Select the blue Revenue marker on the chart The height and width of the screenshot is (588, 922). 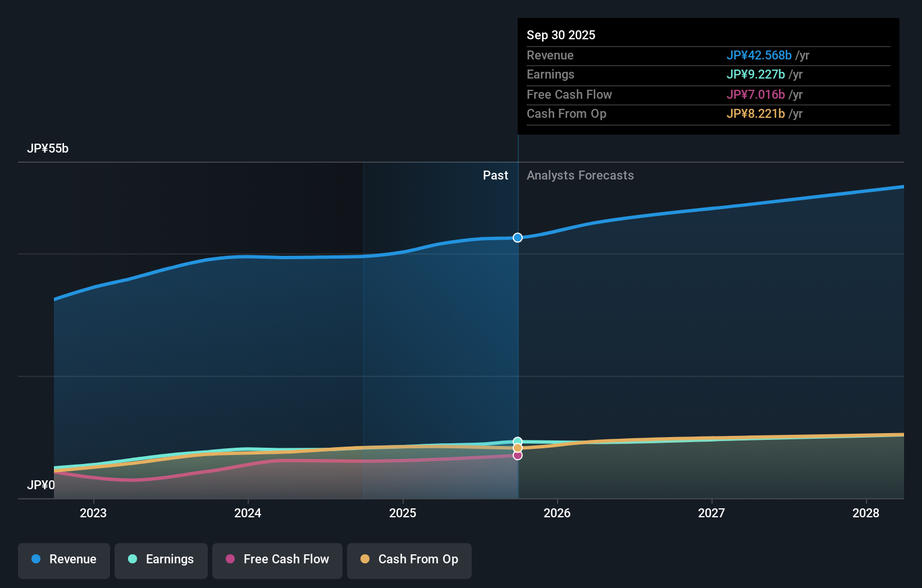[x=517, y=237]
